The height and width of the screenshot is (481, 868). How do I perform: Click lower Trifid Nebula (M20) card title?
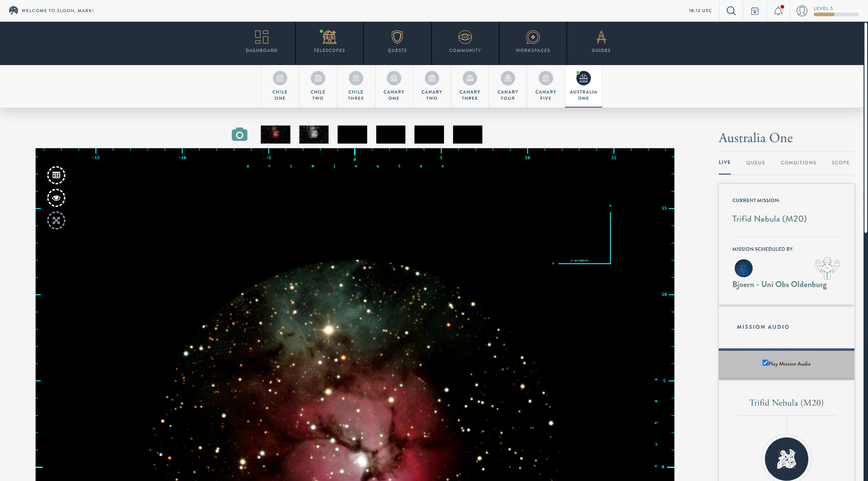(786, 403)
